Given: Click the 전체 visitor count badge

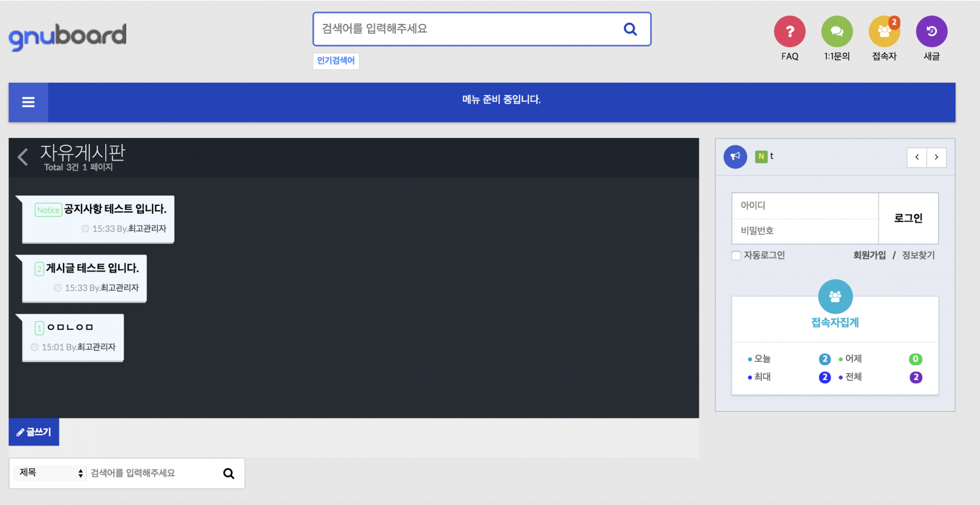Looking at the screenshot, I should click(916, 378).
